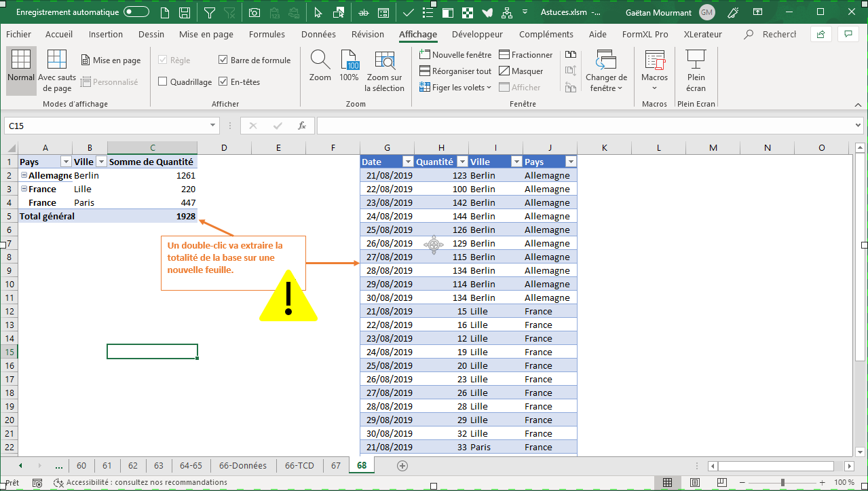Click the add new sheet plus icon

coord(402,466)
